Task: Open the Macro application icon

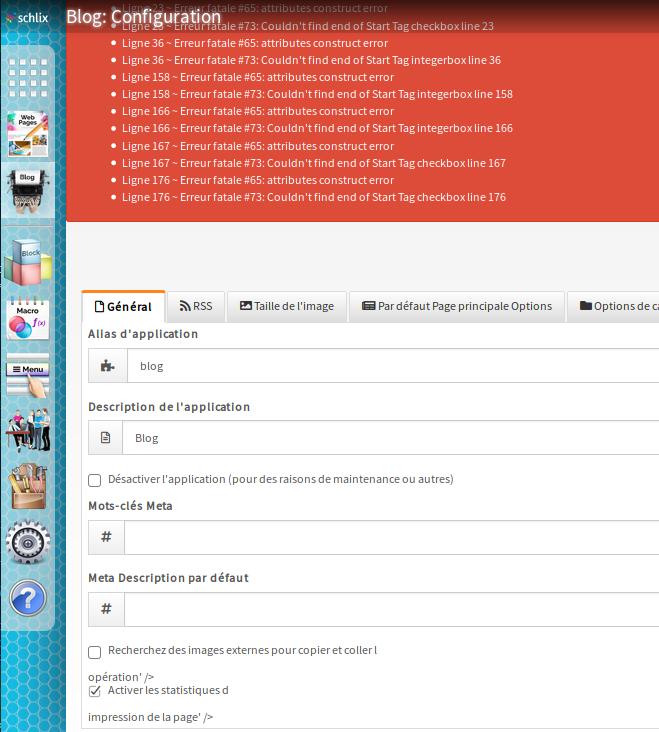Action: pos(28,322)
